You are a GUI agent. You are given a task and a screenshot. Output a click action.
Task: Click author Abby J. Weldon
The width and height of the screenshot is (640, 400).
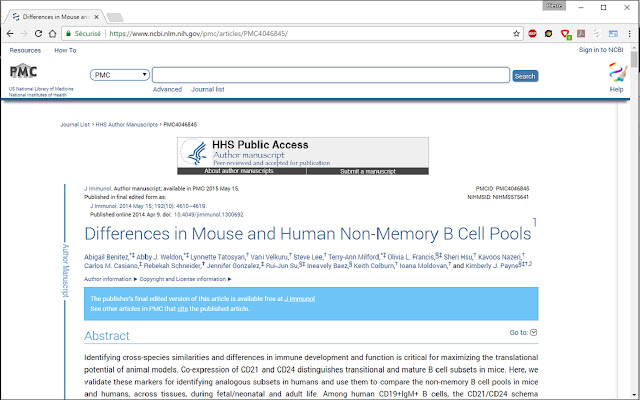(159, 257)
